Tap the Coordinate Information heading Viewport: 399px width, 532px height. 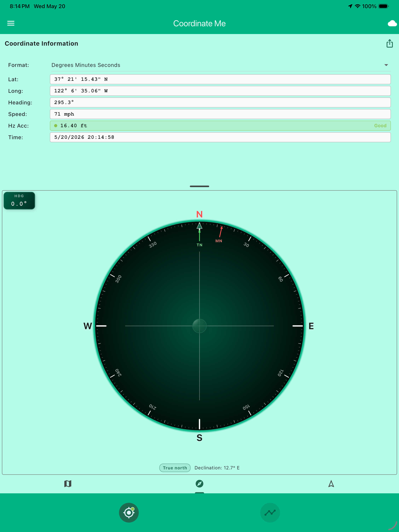(x=41, y=43)
